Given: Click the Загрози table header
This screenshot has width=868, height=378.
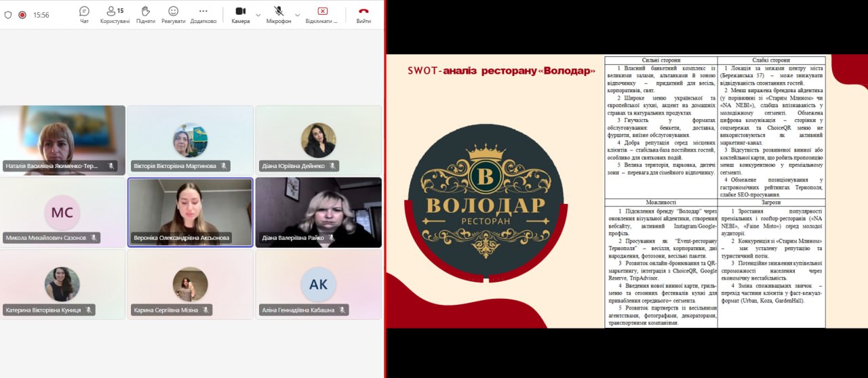Looking at the screenshot, I should tap(771, 202).
